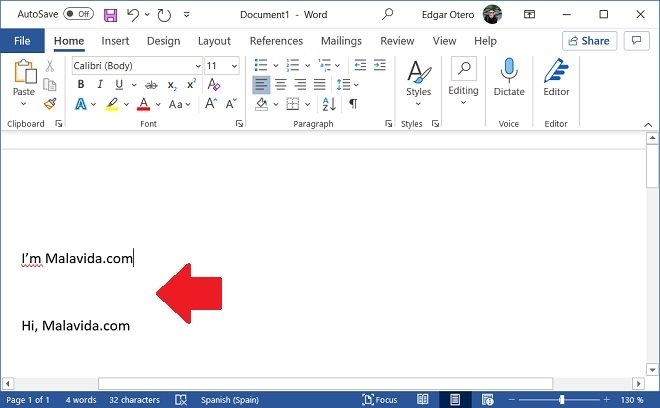Image resolution: width=660 pixels, height=408 pixels.
Task: Open the Comments button
Action: pos(636,41)
